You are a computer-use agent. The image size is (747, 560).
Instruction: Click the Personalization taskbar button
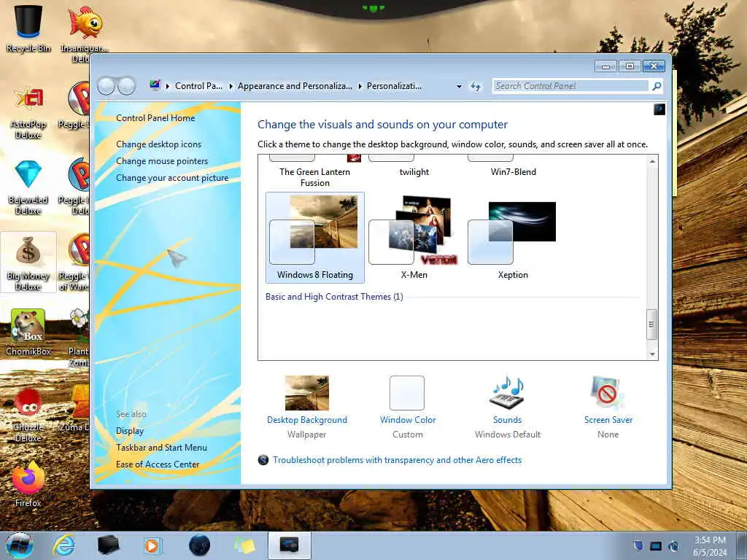pos(289,545)
